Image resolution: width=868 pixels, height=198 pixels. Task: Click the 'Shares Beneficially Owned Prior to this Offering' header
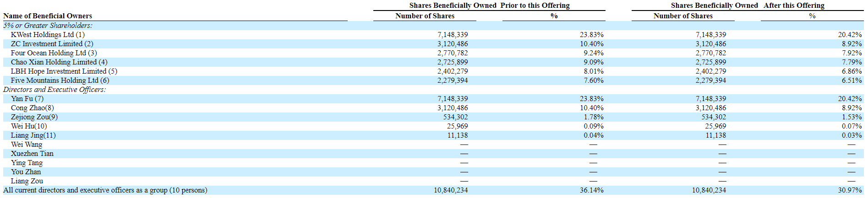pyautogui.click(x=489, y=5)
